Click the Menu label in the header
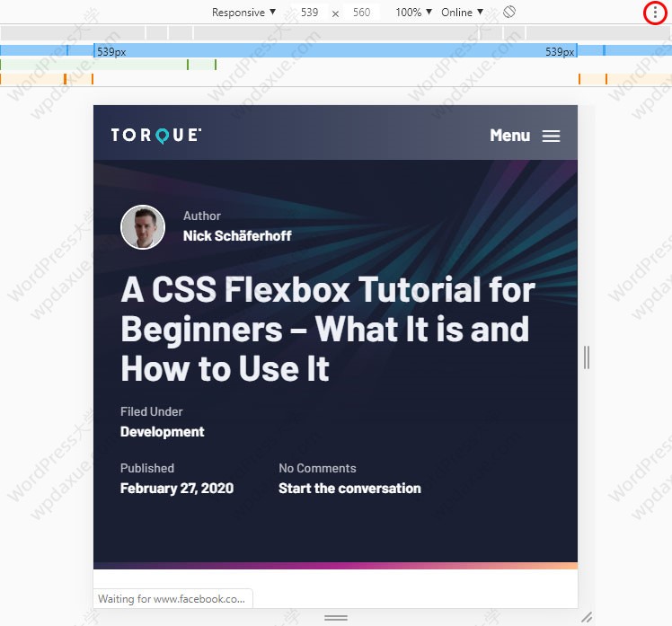The image size is (672, 626). (510, 136)
